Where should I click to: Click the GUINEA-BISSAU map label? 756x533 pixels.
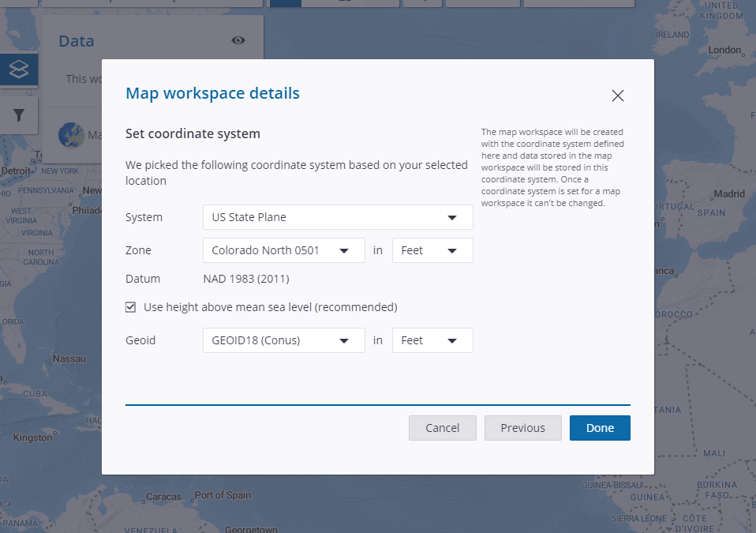tap(612, 486)
